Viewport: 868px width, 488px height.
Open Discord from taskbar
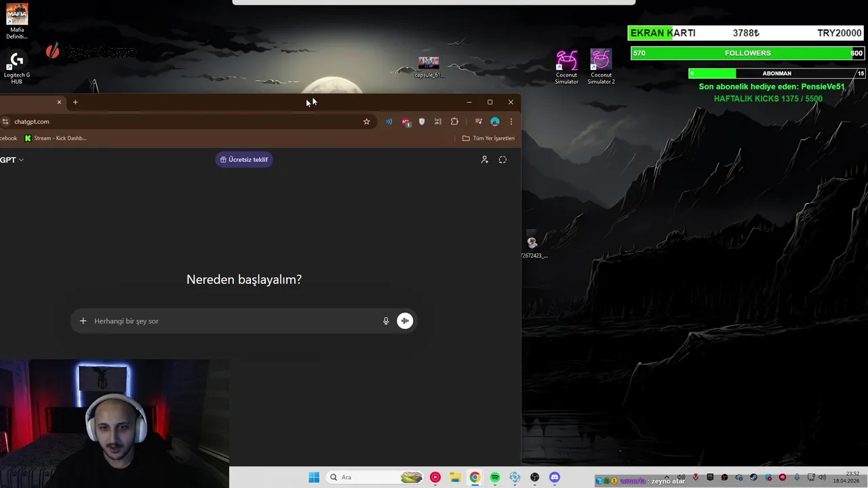555,478
